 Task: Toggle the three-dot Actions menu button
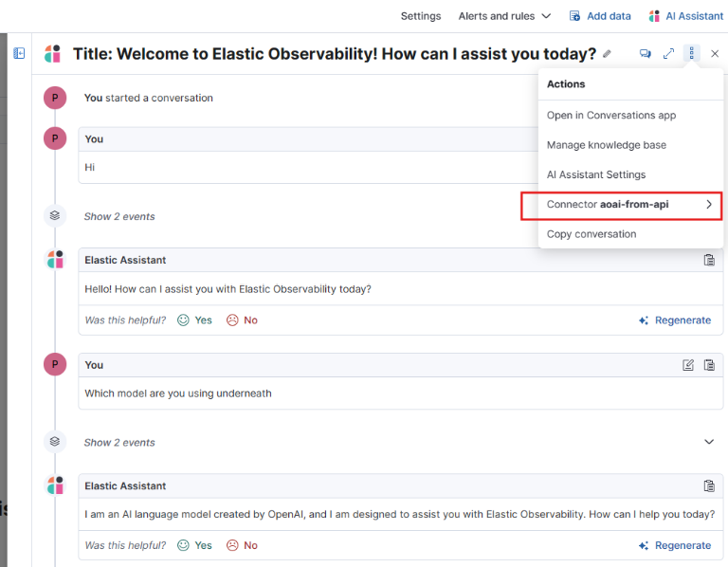pos(692,54)
